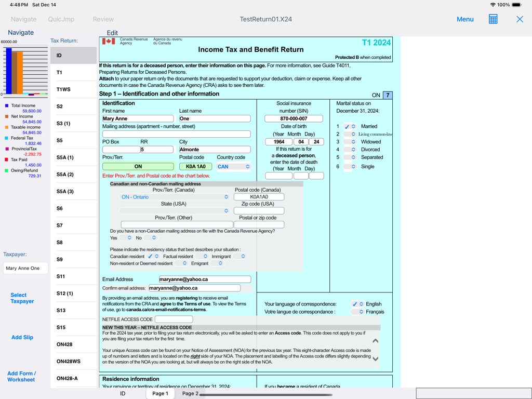The width and height of the screenshot is (532, 399).
Task: Open the State (USA) dropdown
Action: [x=225, y=210]
